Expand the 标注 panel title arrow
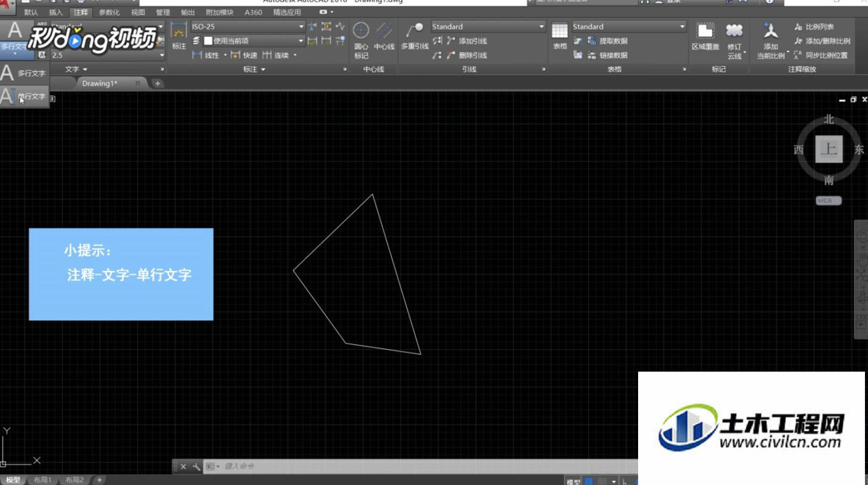This screenshot has width=868, height=485. (264, 69)
